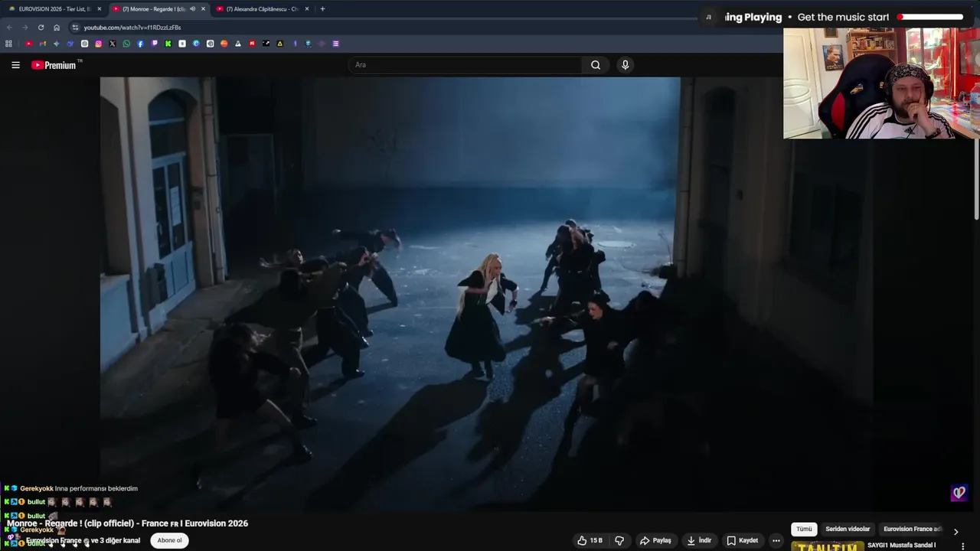The image size is (980, 551).
Task: Click the youtube.com address bar URL
Action: tap(132, 28)
